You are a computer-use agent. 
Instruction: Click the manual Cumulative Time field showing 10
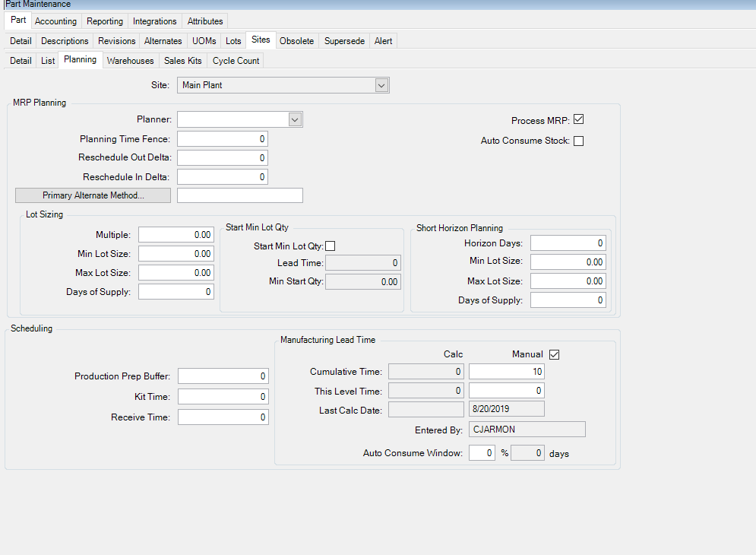coord(507,372)
